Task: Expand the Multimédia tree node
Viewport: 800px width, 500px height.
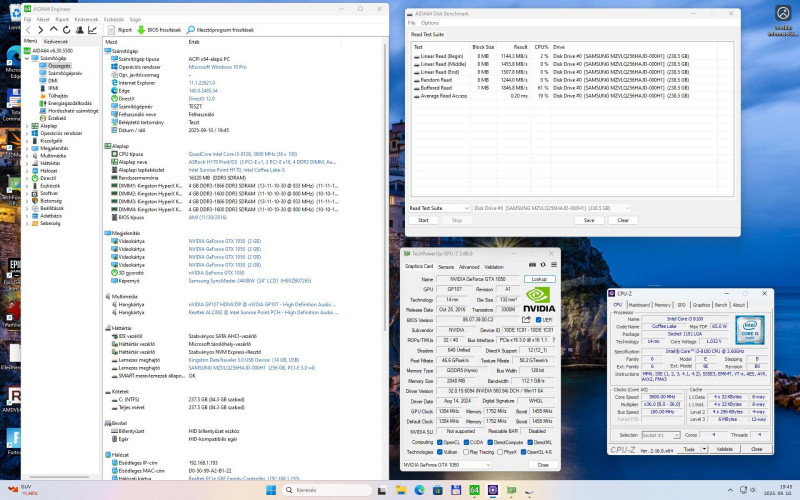Action: [27, 156]
